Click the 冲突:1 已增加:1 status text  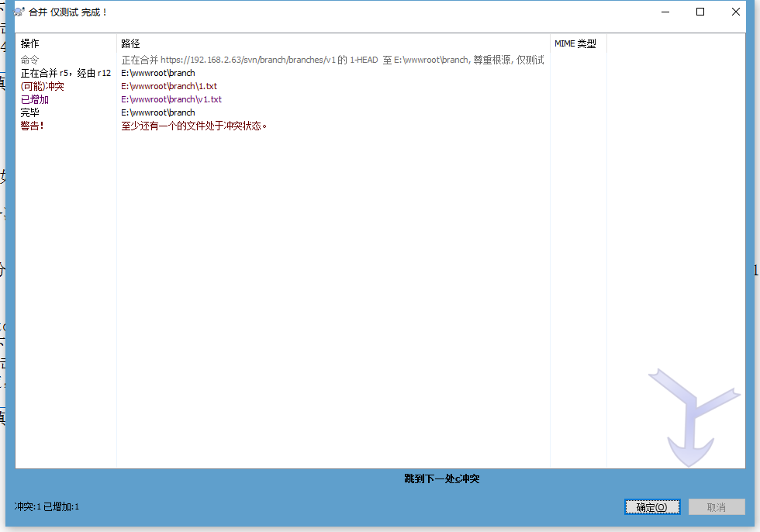pos(47,507)
